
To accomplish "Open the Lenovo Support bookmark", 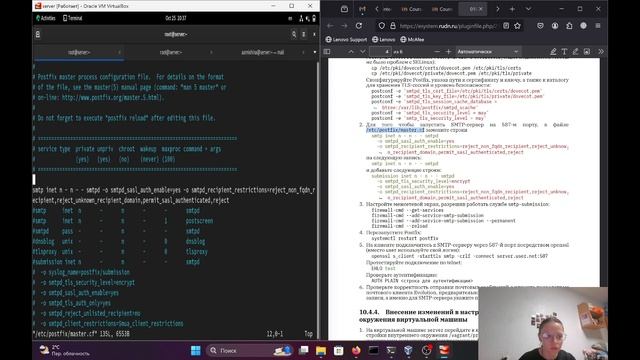I will pos(346,40).
